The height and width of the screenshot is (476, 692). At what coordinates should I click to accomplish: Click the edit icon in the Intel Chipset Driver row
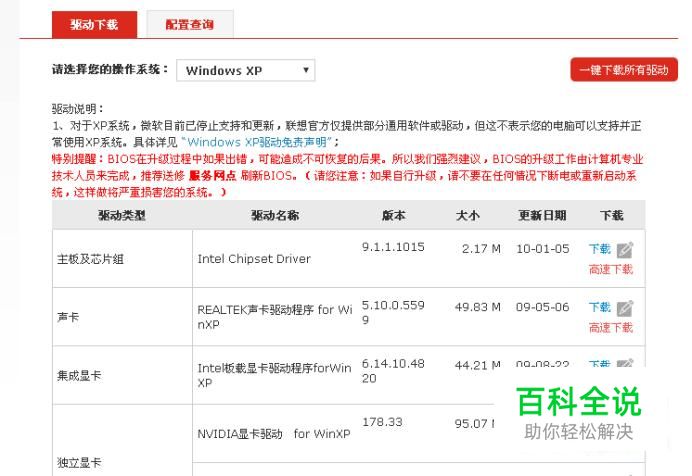click(624, 250)
